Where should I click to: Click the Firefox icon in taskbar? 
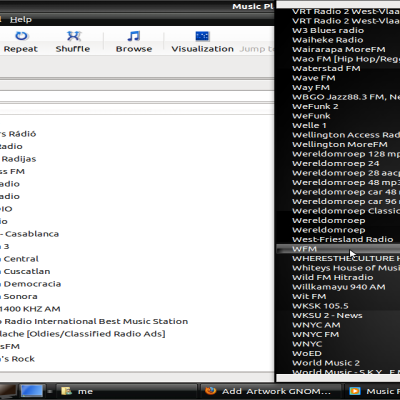210,391
